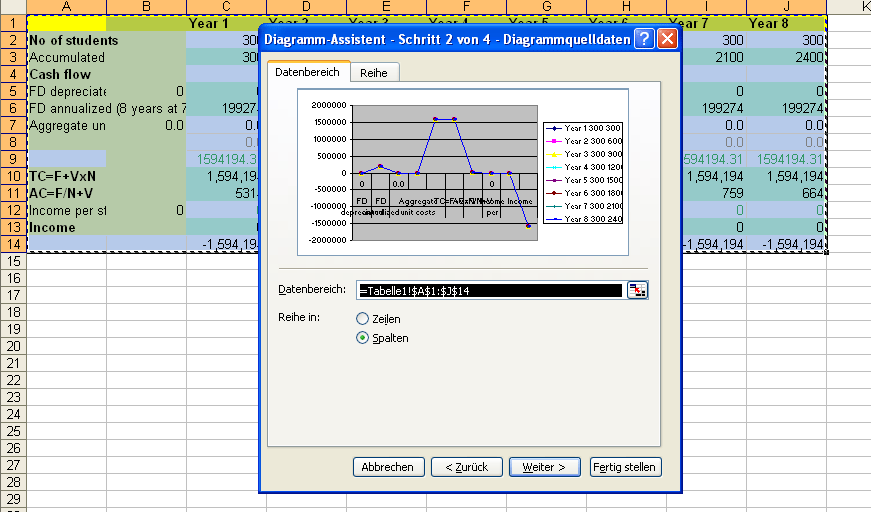Click the 'AC=F/N+V' cell
The image size is (871, 512).
(x=67, y=193)
